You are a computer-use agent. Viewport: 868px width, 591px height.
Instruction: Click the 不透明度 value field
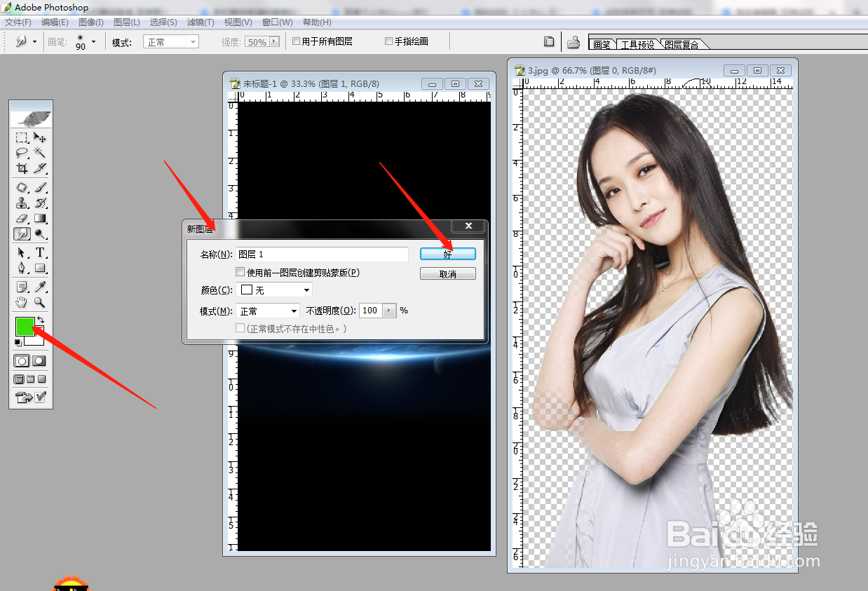(x=371, y=311)
